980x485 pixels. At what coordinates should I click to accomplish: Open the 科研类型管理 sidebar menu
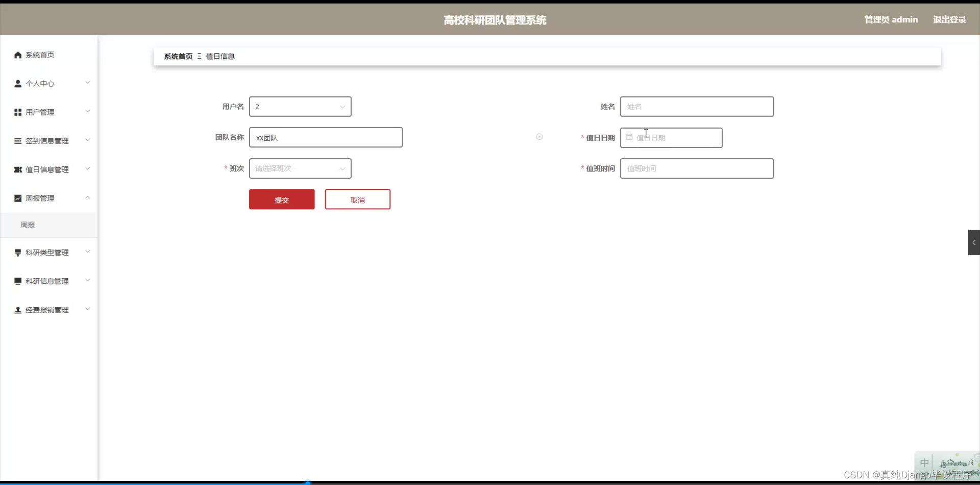click(49, 253)
